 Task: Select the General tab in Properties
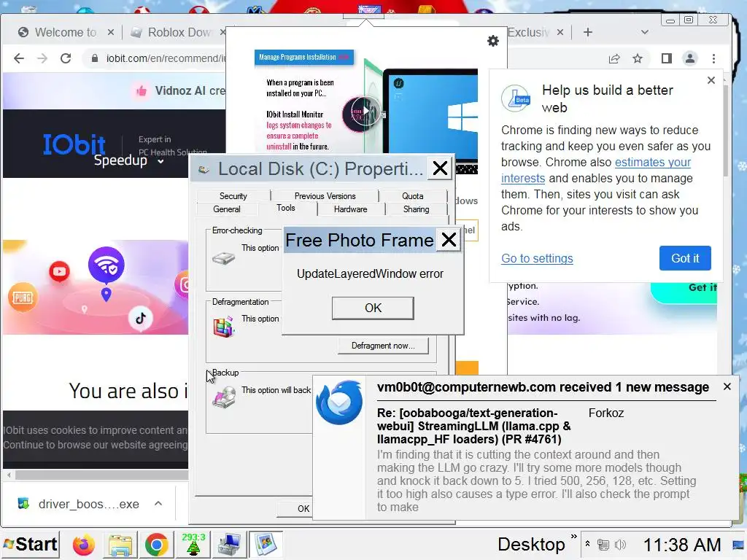(x=227, y=209)
